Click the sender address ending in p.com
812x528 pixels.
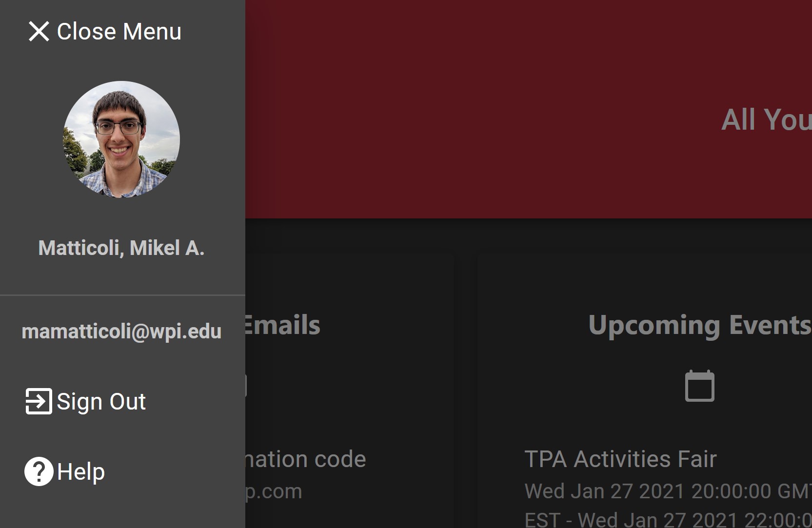274,491
